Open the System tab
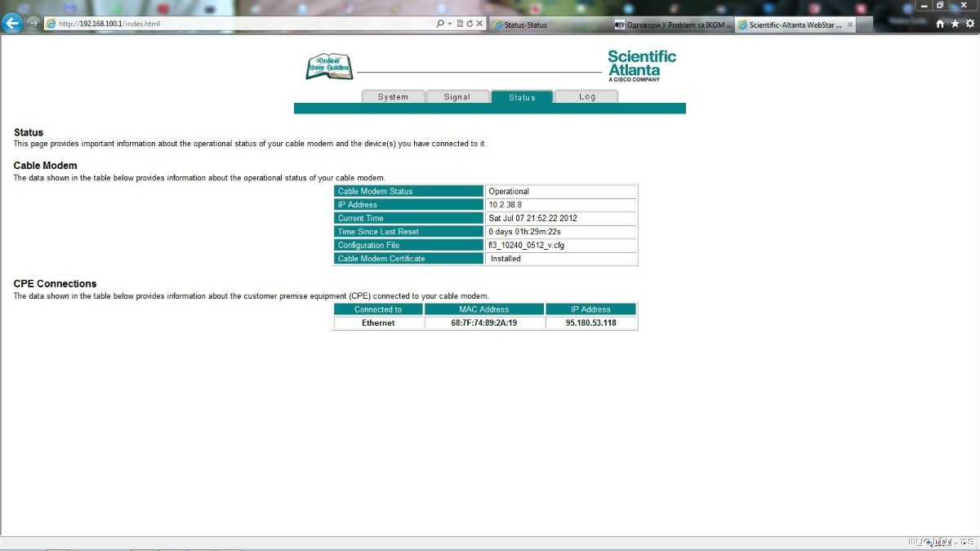980x551 pixels. coord(393,96)
